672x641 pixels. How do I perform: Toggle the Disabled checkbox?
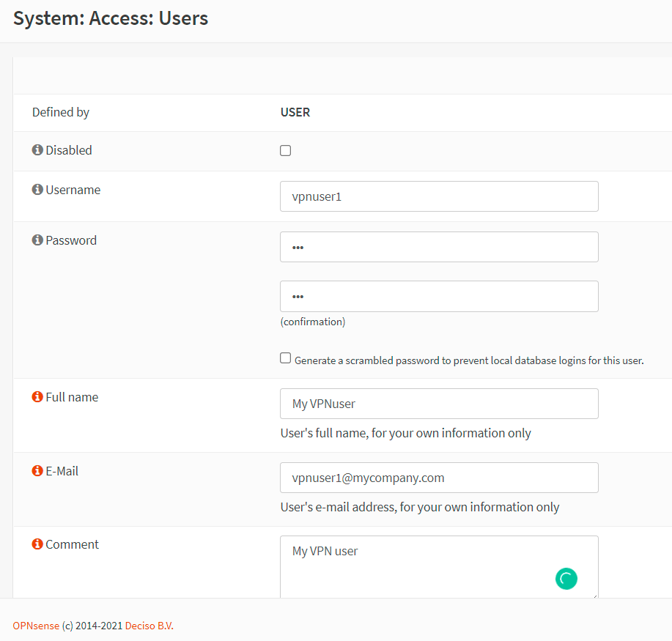[285, 150]
